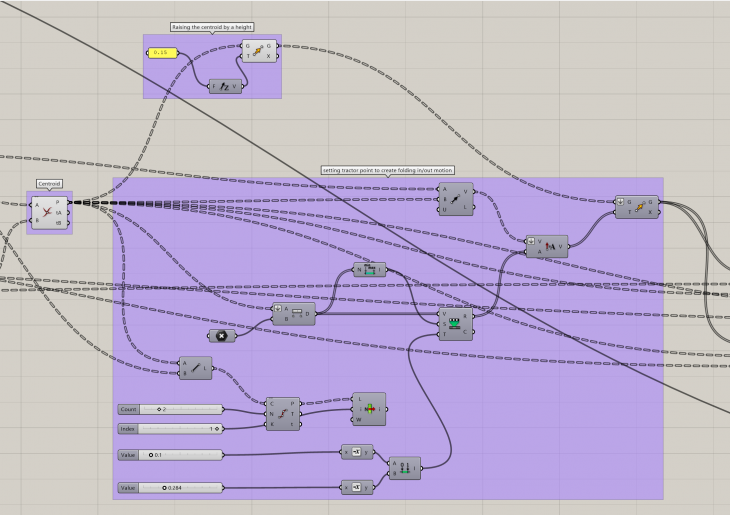Click the arrow modifier on Amplitude's V input
Viewport: 730px width, 515px height.
(x=532, y=240)
